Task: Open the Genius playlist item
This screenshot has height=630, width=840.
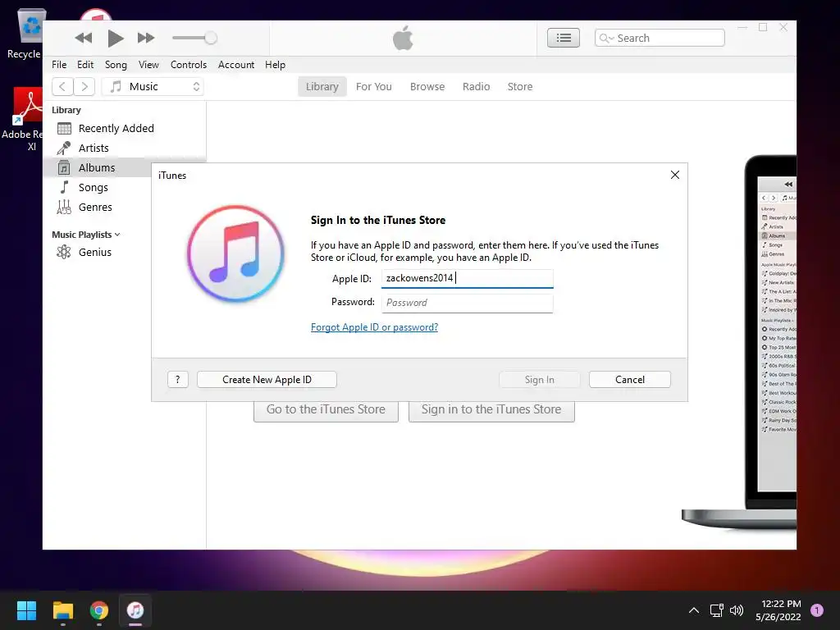Action: pos(97,253)
